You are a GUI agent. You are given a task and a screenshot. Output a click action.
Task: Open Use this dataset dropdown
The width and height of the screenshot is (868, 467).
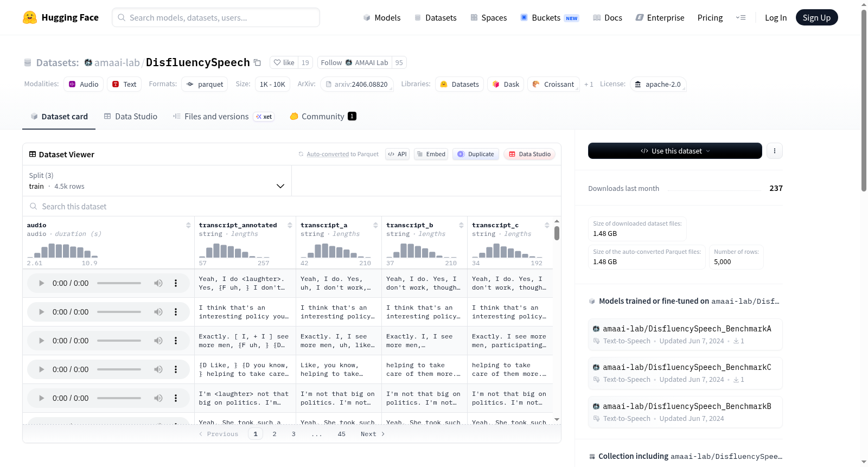[x=675, y=151]
